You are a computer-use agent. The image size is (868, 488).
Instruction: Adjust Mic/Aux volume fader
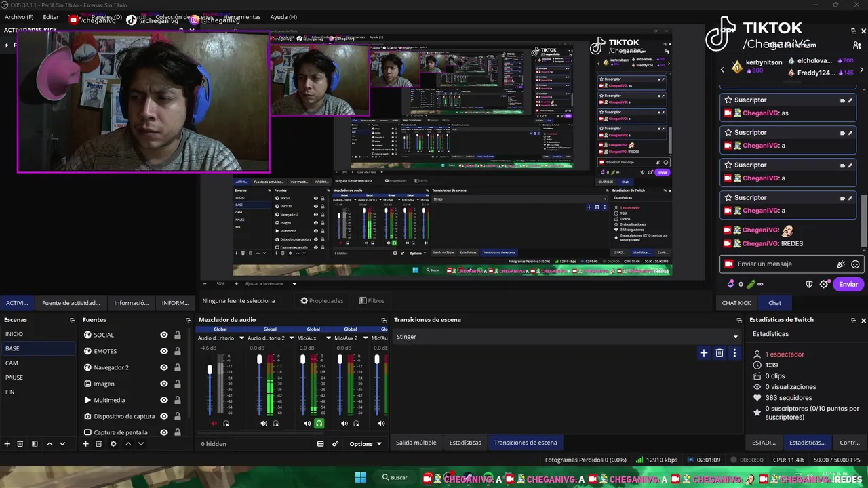(x=303, y=359)
